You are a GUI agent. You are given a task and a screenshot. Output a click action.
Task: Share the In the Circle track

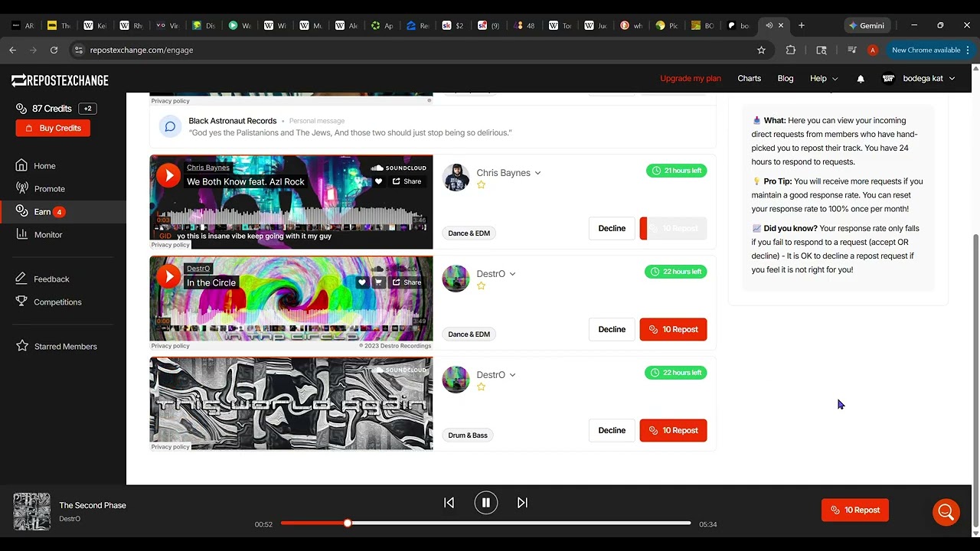tap(407, 282)
